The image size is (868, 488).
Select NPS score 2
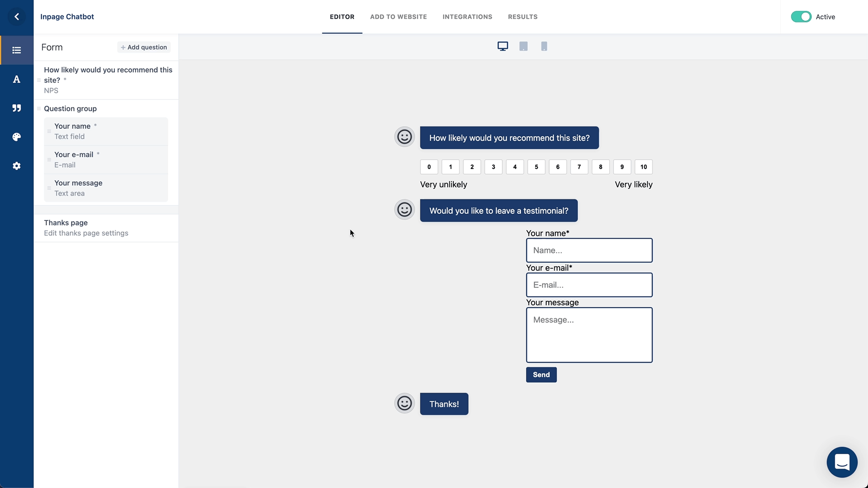[x=472, y=167]
